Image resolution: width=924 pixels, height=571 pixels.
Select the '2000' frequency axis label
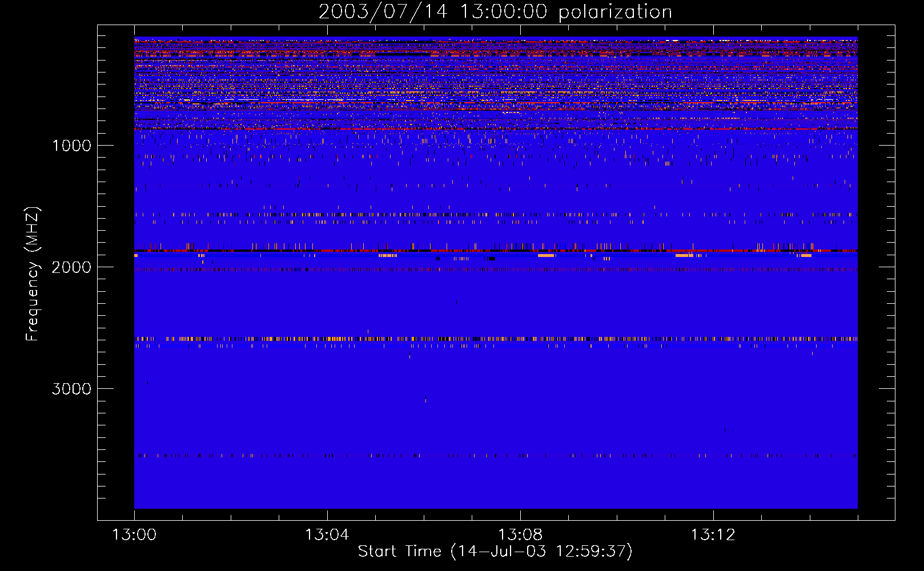(71, 267)
